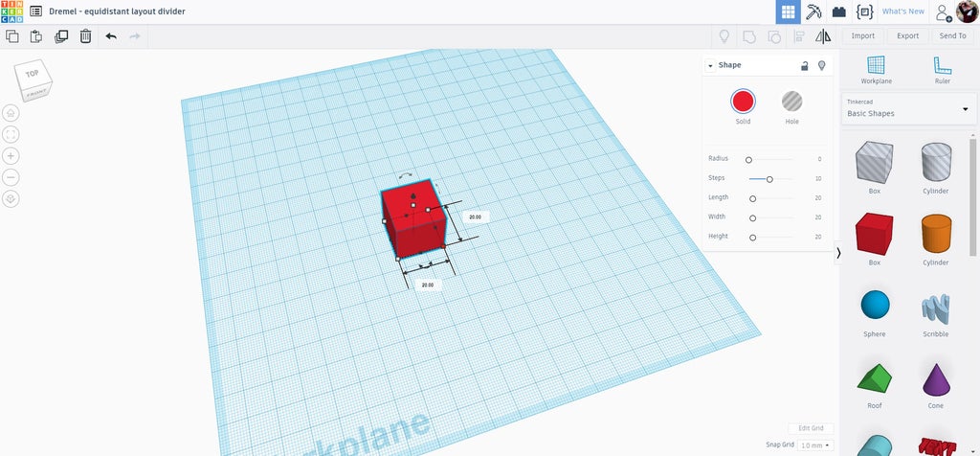
Task: Click the Width slider handle
Action: click(752, 218)
